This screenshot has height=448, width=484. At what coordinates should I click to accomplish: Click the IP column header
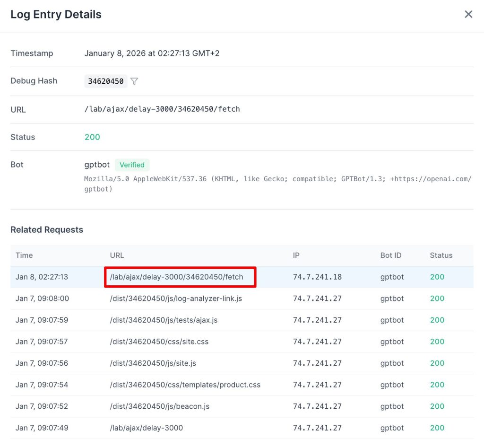tap(296, 255)
